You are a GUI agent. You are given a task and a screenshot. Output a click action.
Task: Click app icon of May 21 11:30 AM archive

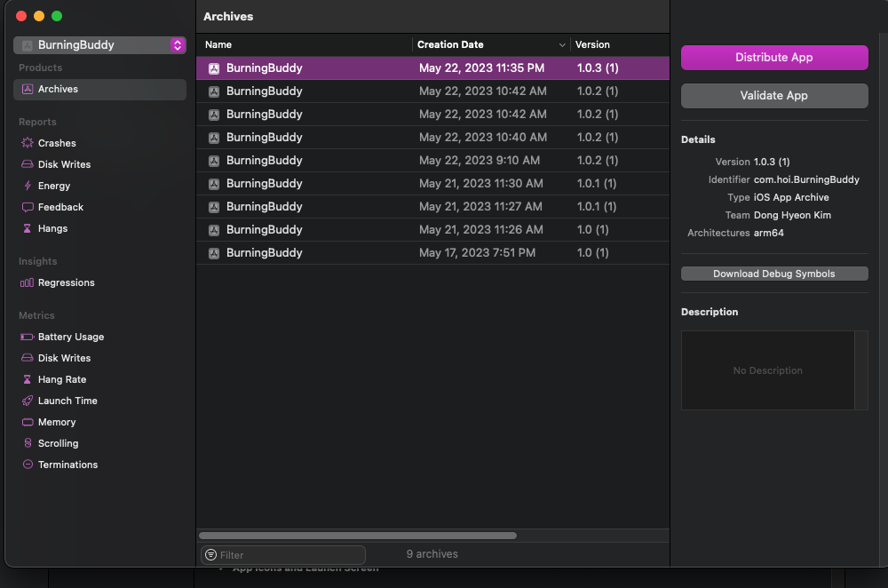(214, 184)
